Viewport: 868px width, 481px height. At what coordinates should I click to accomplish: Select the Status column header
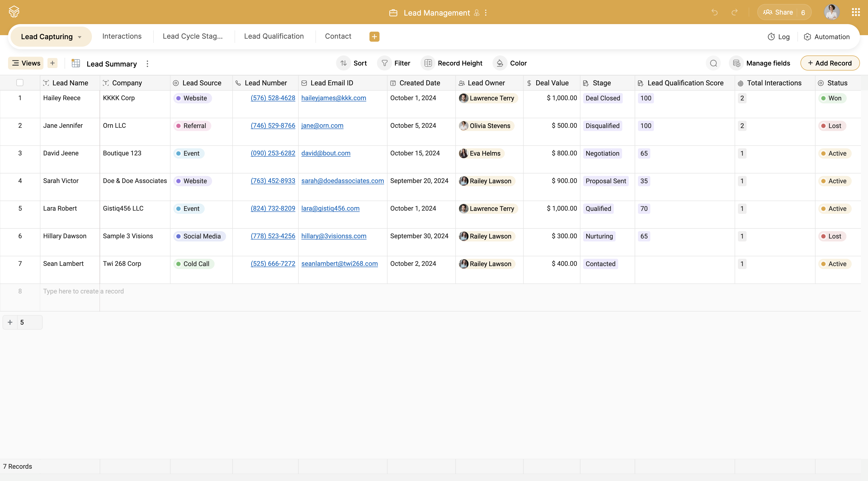838,83
